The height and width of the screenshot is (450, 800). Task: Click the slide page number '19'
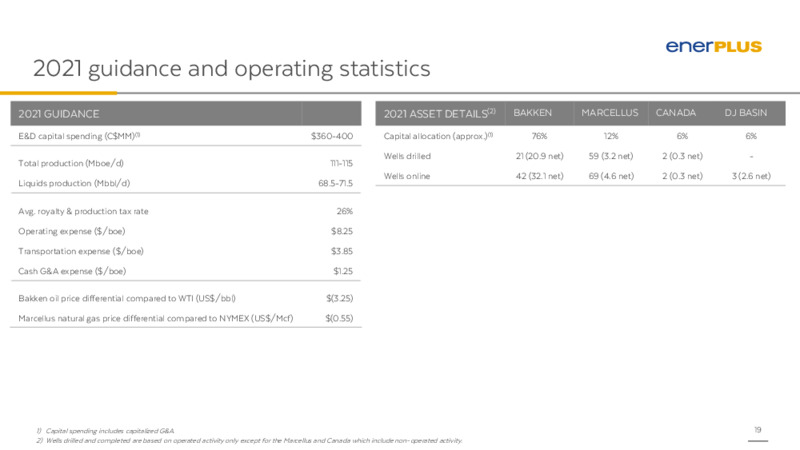click(x=758, y=430)
